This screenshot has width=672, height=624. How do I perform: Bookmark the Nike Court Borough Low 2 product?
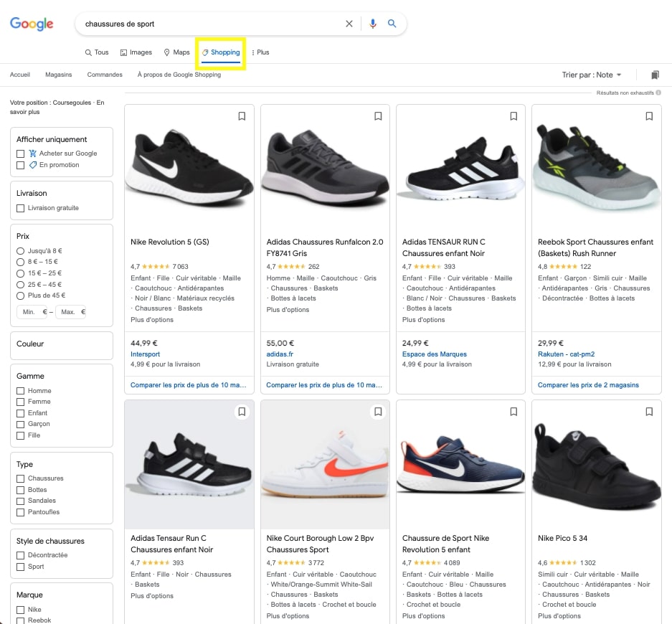378,412
